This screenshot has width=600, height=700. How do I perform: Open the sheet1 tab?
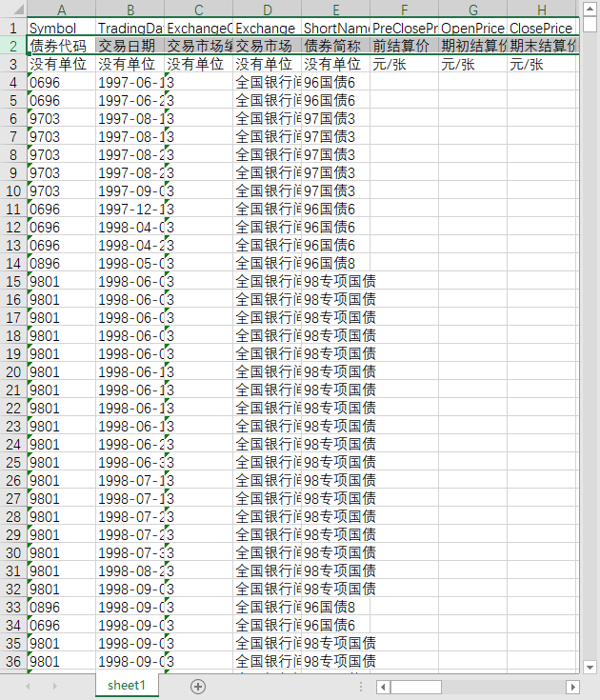127,686
